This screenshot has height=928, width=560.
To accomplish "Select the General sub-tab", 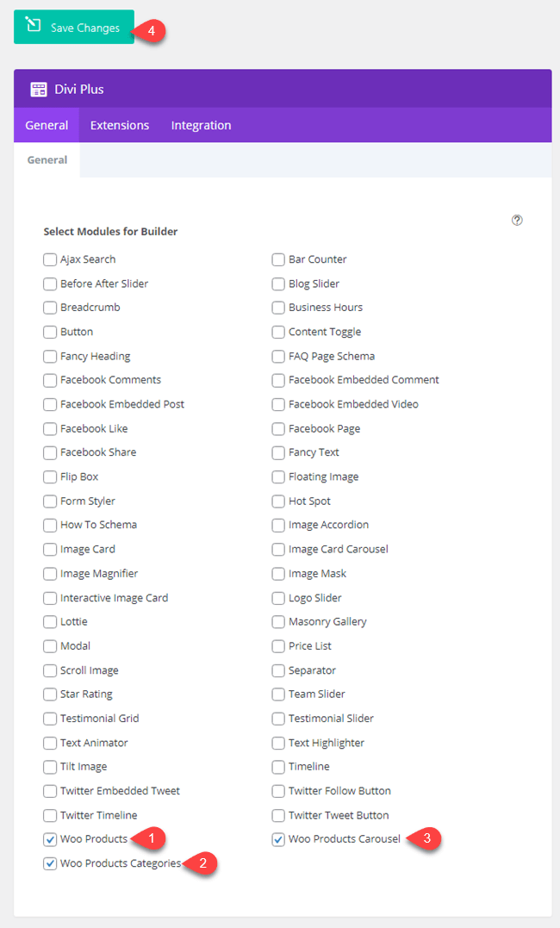I will 46,159.
